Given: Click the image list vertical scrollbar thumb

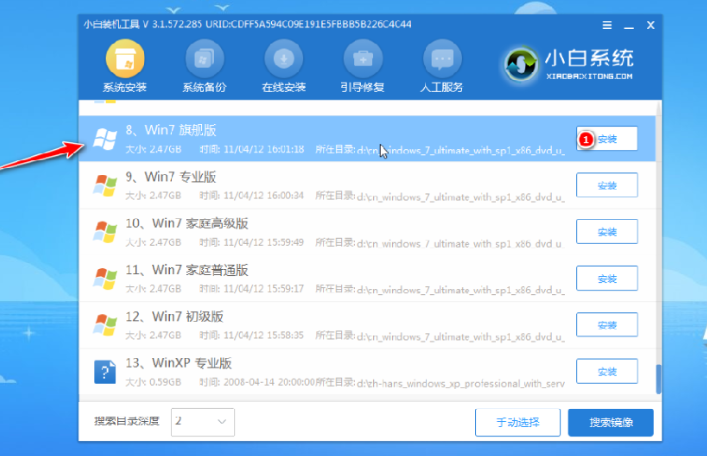Looking at the screenshot, I should [x=658, y=379].
